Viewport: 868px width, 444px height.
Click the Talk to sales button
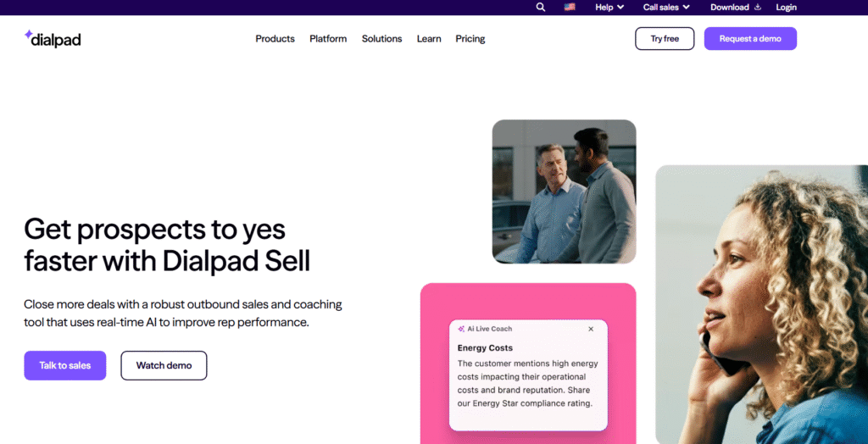coord(65,365)
